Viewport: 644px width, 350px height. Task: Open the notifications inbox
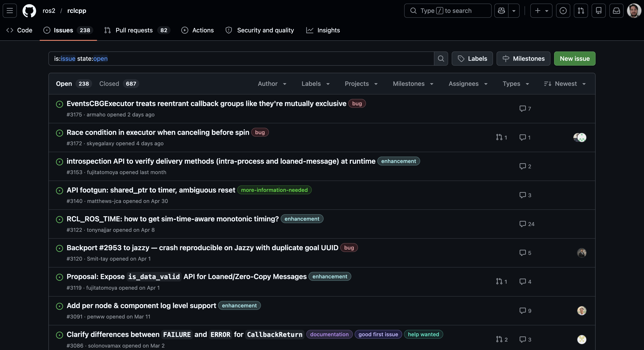616,10
